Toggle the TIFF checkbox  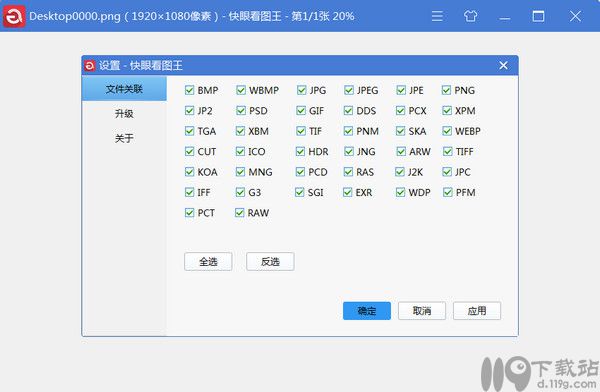point(448,151)
